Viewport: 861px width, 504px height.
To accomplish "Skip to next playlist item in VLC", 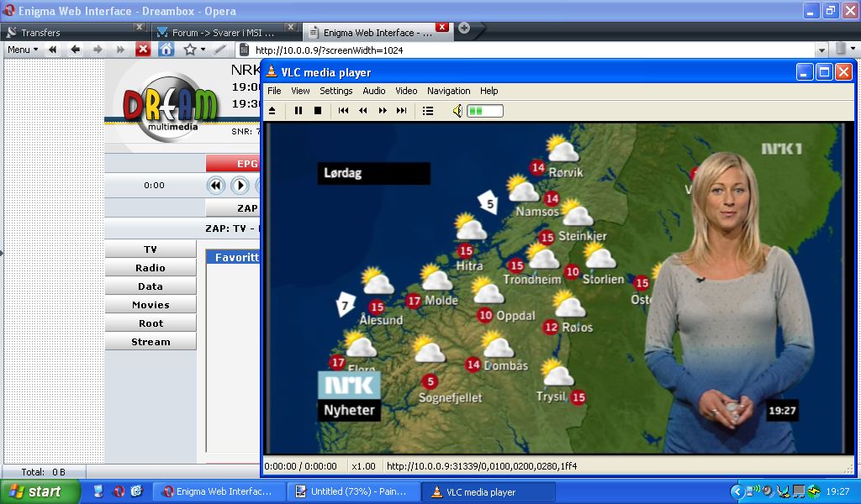I will pos(402,111).
